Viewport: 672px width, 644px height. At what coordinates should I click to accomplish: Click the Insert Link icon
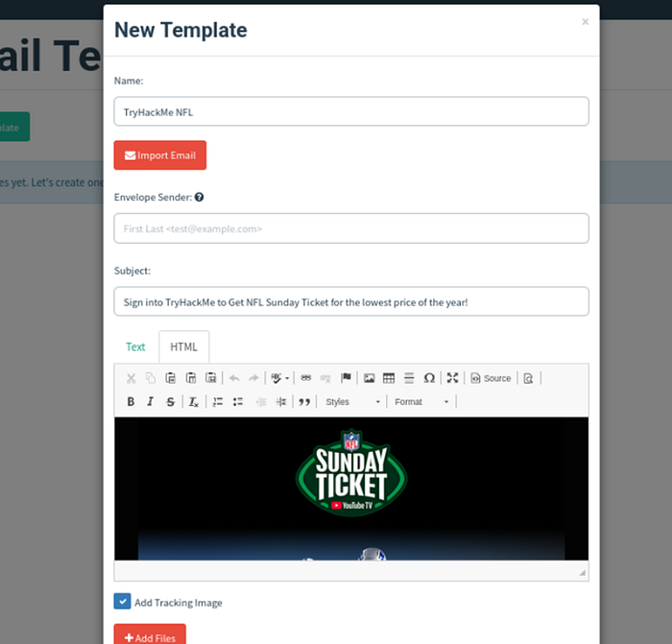306,378
